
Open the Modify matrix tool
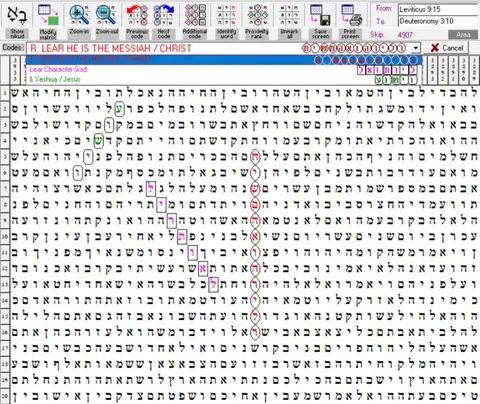tap(48, 14)
